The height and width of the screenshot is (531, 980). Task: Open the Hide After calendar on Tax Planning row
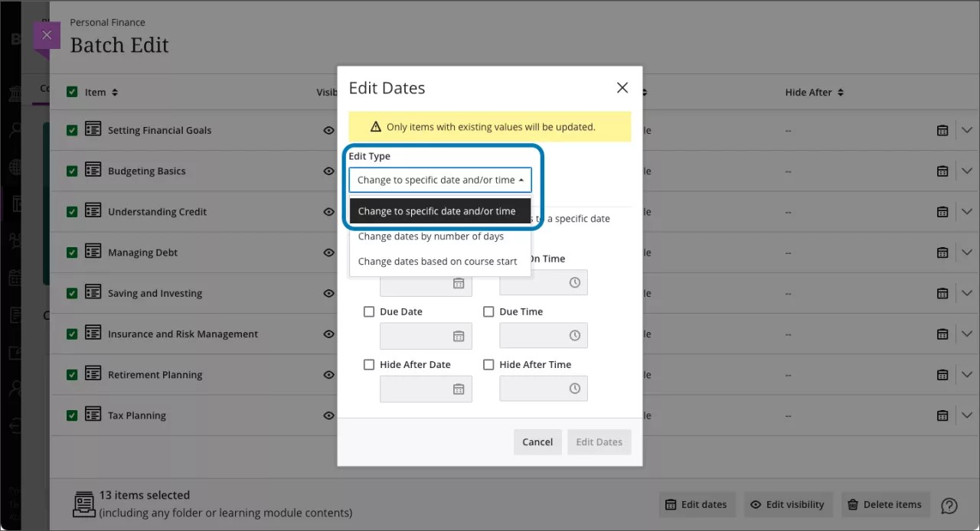click(942, 415)
